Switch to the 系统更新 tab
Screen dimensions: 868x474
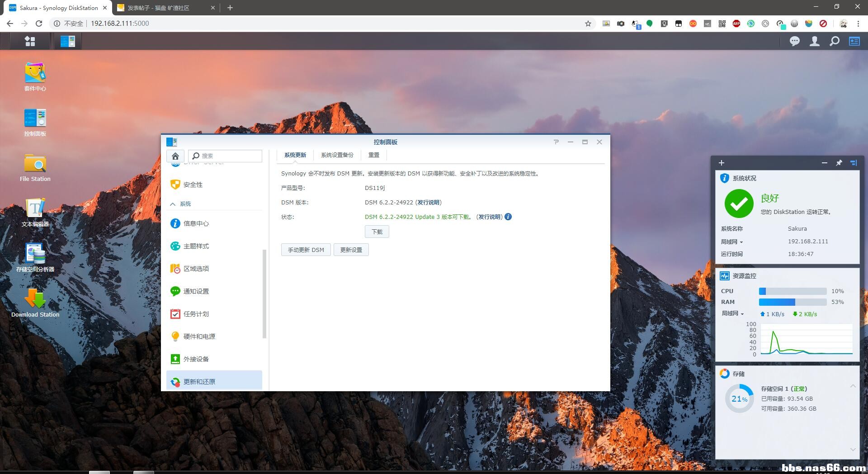[295, 155]
